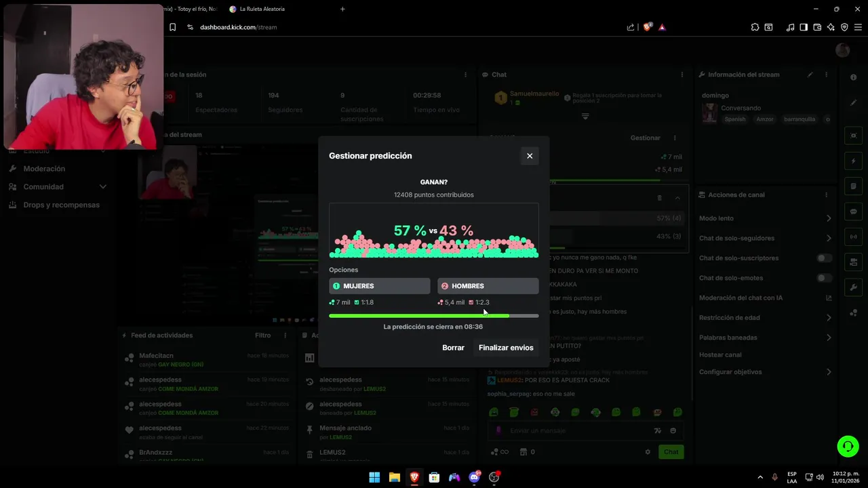Open OBS Studio from the taskbar
Image resolution: width=868 pixels, height=488 pixels.
[x=494, y=477]
